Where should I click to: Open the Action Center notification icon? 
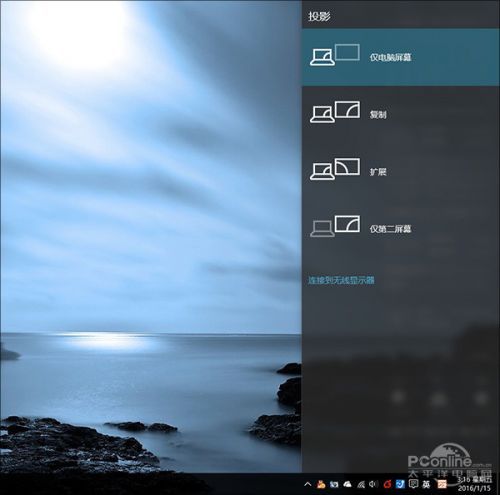(413, 484)
